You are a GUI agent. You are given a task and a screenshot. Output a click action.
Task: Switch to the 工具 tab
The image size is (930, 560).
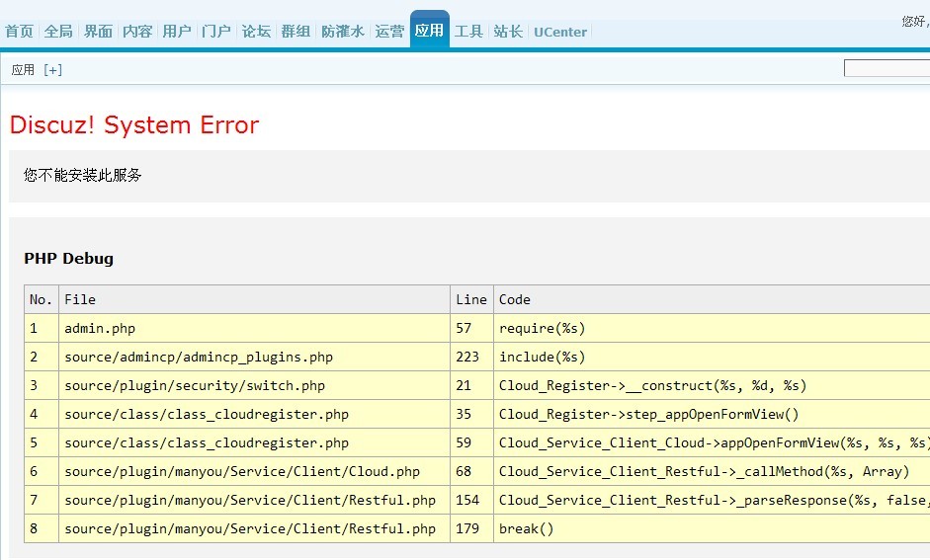468,32
